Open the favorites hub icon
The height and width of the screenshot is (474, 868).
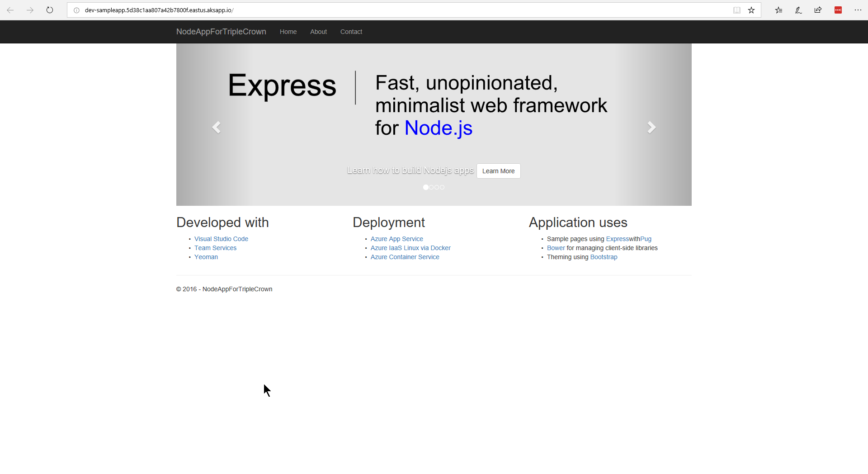coord(778,10)
